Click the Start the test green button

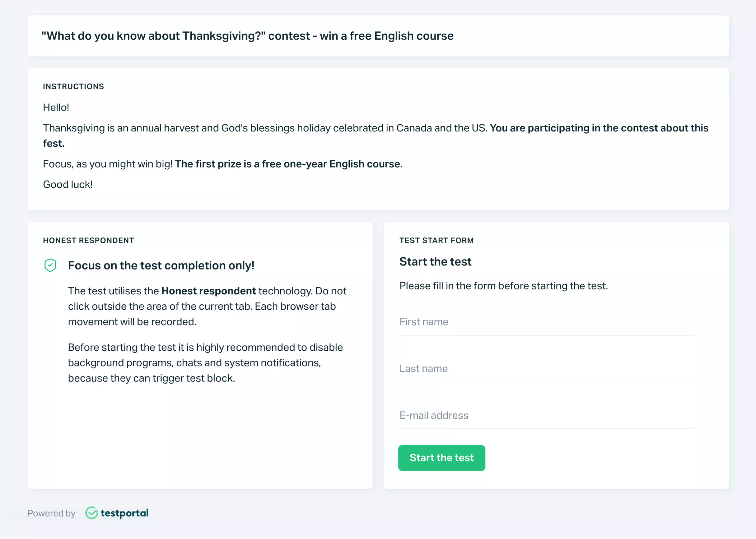pyautogui.click(x=442, y=458)
